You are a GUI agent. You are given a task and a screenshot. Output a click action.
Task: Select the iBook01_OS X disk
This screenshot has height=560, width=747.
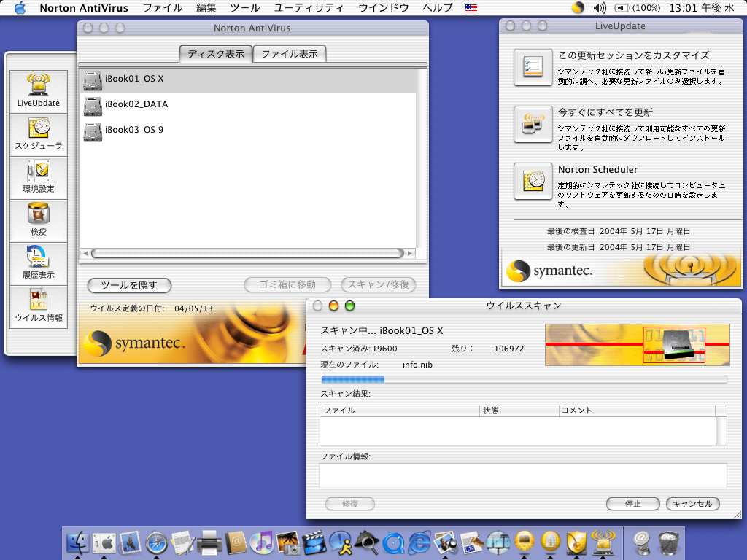click(248, 79)
